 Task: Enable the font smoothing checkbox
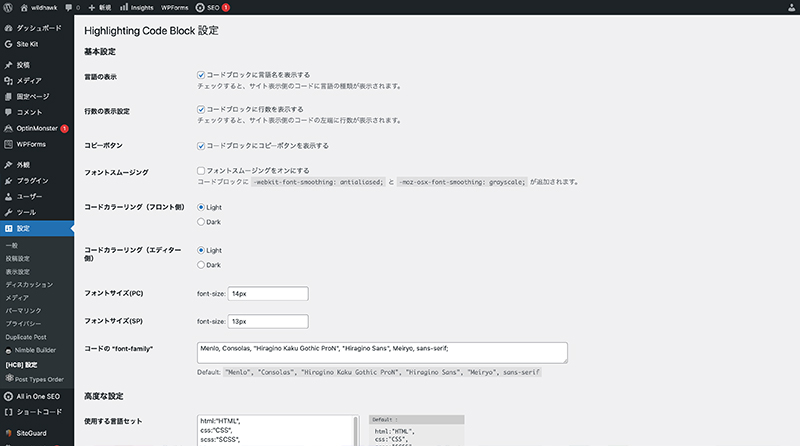(x=202, y=171)
